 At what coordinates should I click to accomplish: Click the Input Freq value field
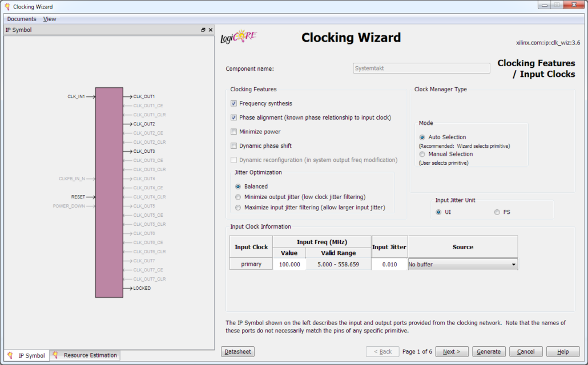(x=289, y=265)
